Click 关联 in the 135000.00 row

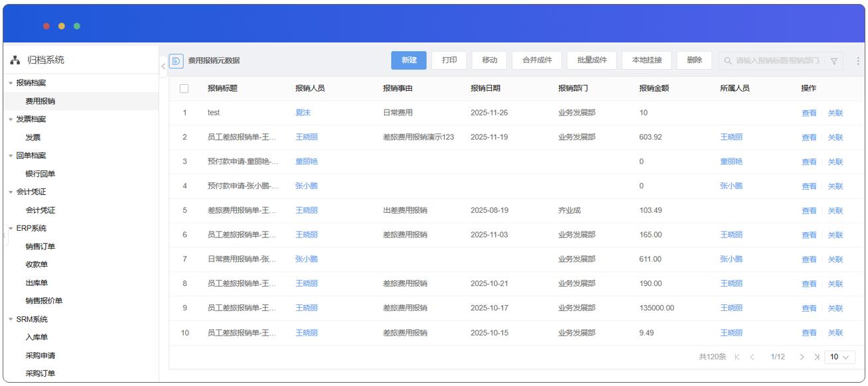[835, 308]
